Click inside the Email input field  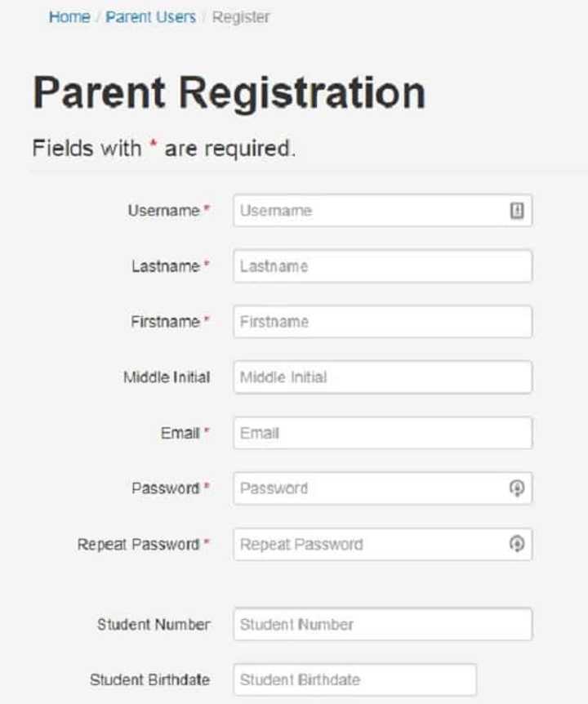pyautogui.click(x=367, y=432)
